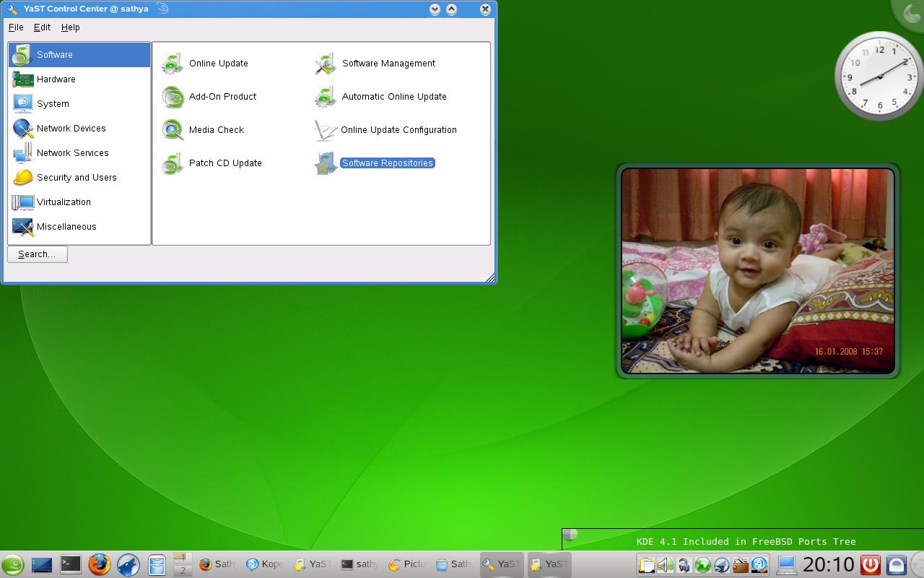
Task: Click the green globe tray icon
Action: click(702, 565)
